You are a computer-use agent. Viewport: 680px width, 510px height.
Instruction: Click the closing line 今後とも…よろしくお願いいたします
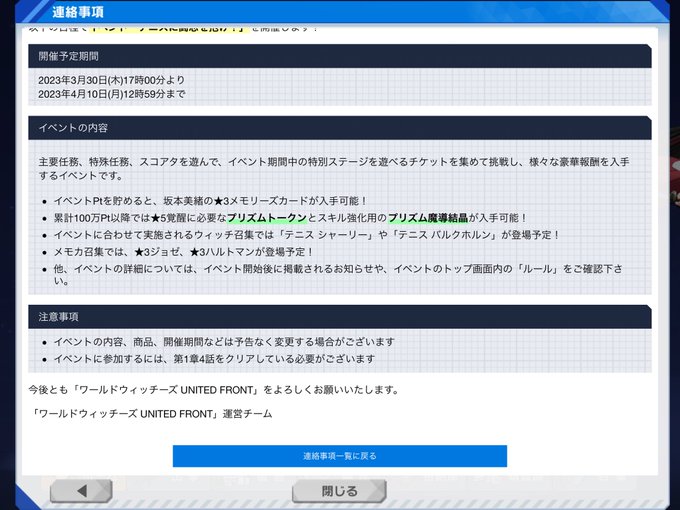pyautogui.click(x=213, y=390)
